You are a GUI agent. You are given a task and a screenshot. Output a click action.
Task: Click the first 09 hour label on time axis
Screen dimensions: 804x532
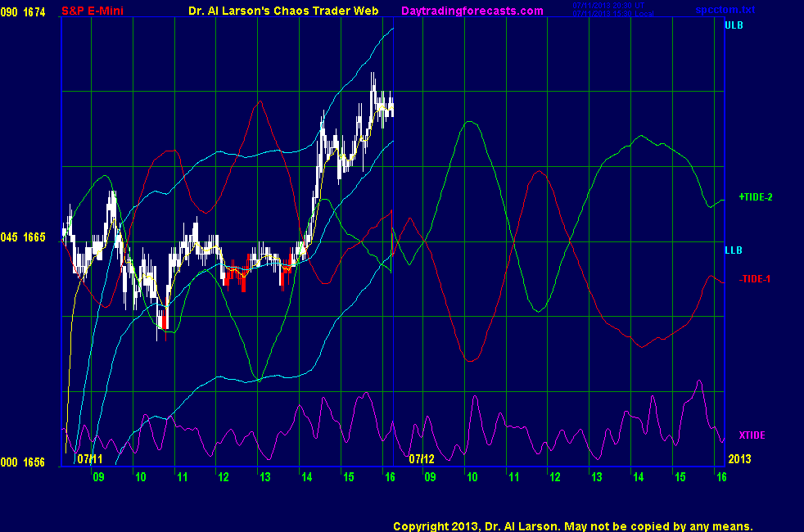click(x=98, y=476)
